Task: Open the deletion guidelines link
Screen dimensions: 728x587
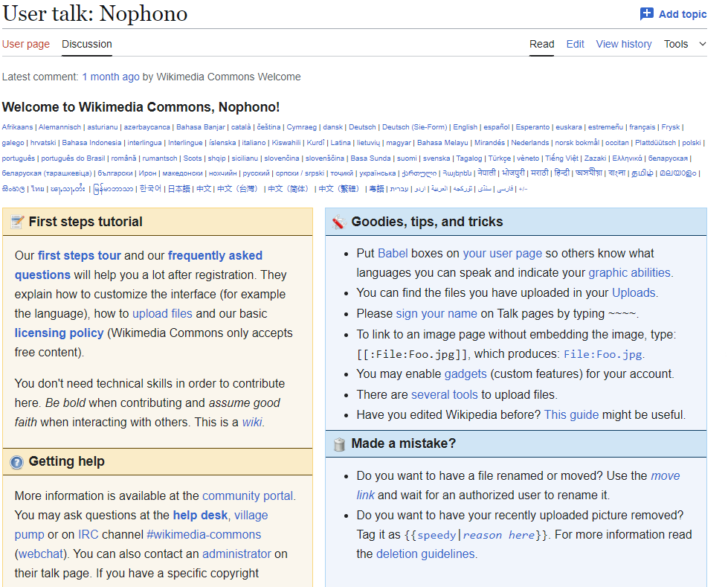Action: tap(426, 554)
